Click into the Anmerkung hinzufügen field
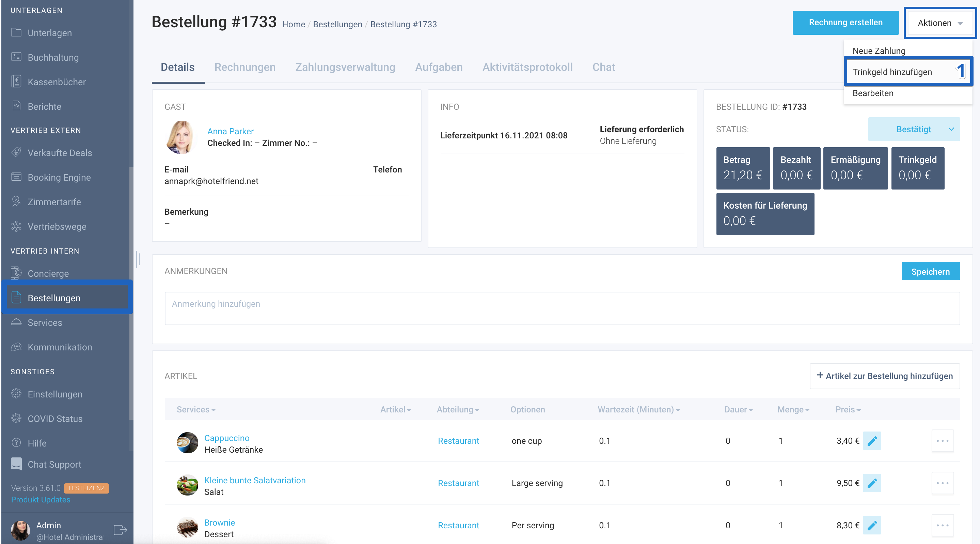The height and width of the screenshot is (544, 980). coord(562,308)
